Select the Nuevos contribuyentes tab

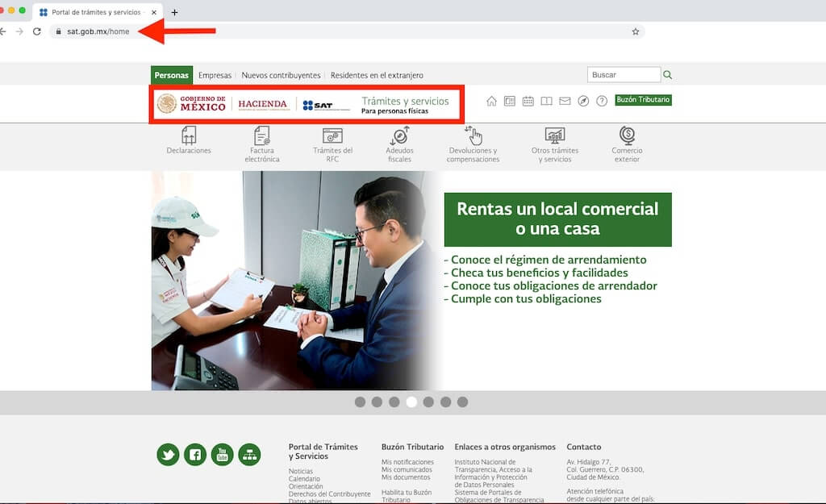coord(281,75)
